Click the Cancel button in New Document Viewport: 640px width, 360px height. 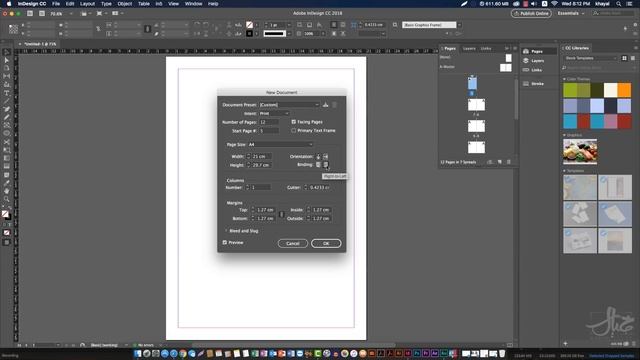tap(292, 243)
